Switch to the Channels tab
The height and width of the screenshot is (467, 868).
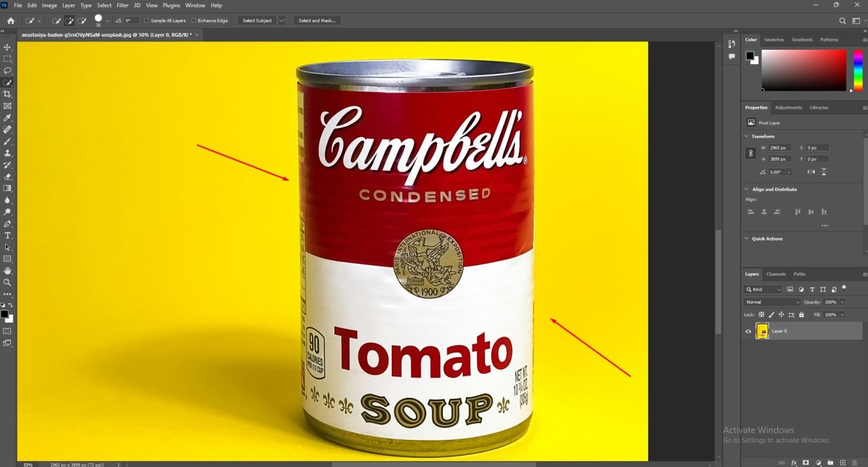776,274
